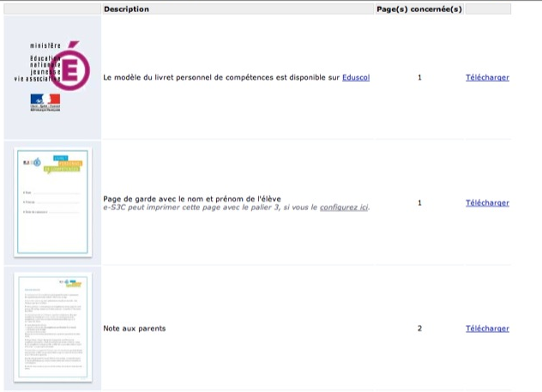This screenshot has height=392, width=542.
Task: Click page number 1 in Page de garde row
Action: coord(419,203)
